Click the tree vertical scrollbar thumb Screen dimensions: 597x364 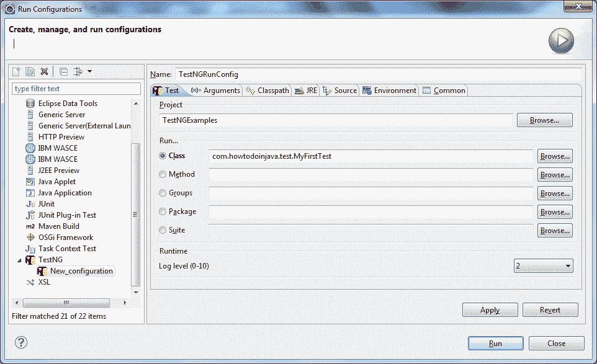(136, 215)
